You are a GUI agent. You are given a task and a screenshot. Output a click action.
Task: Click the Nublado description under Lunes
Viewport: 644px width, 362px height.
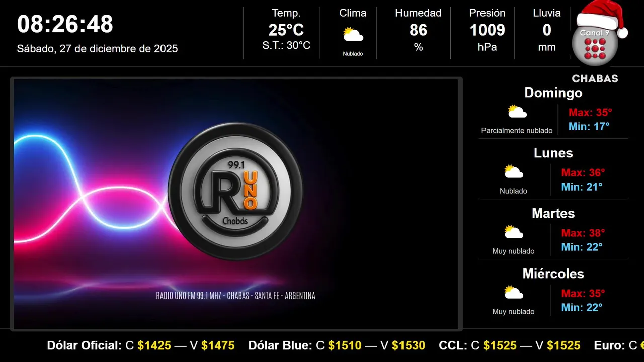pyautogui.click(x=513, y=191)
